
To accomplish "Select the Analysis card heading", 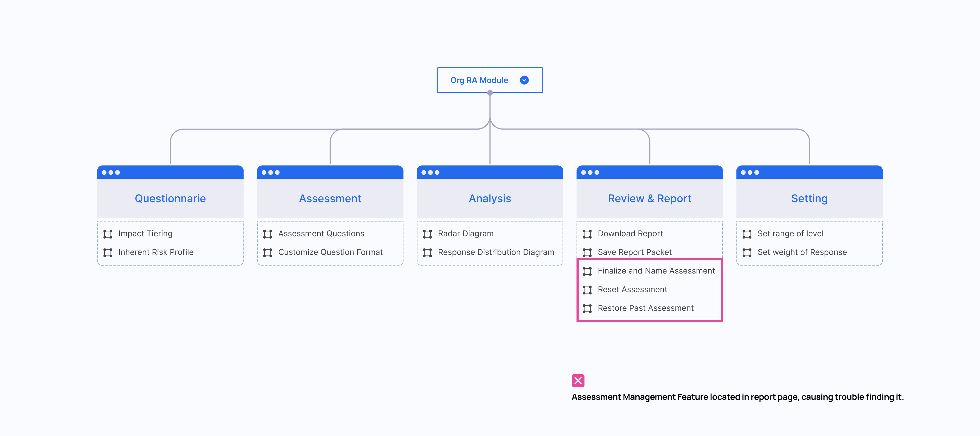I will 490,198.
